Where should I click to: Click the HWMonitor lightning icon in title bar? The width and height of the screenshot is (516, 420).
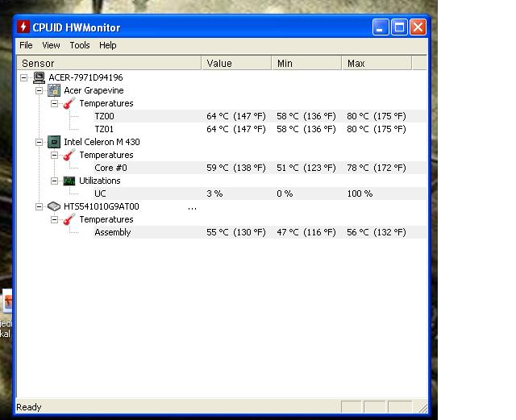[x=23, y=27]
